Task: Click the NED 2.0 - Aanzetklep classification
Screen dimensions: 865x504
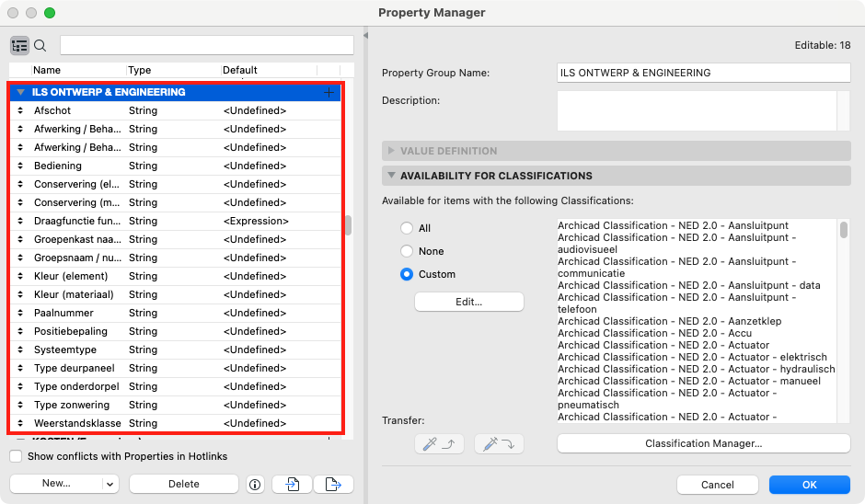Action: click(669, 321)
